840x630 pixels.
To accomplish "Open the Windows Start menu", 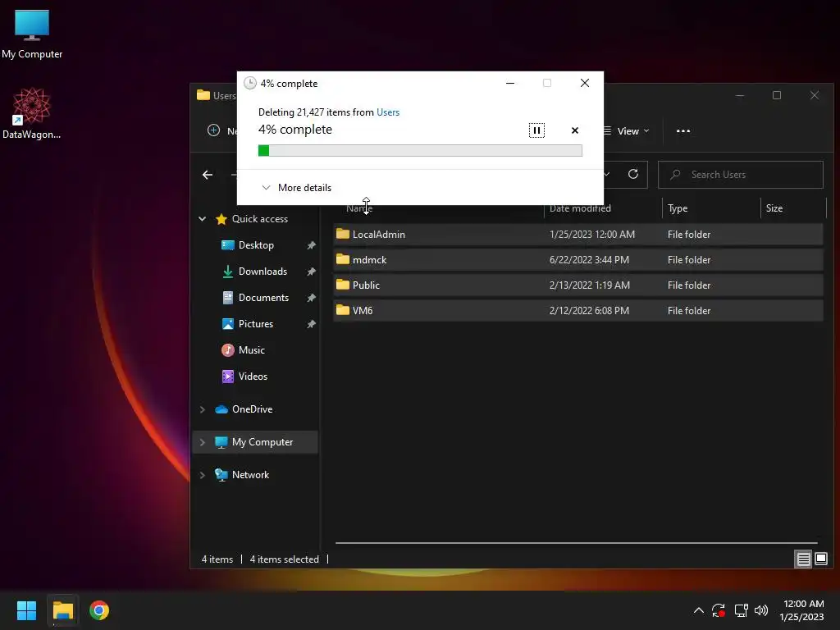I will 26,610.
